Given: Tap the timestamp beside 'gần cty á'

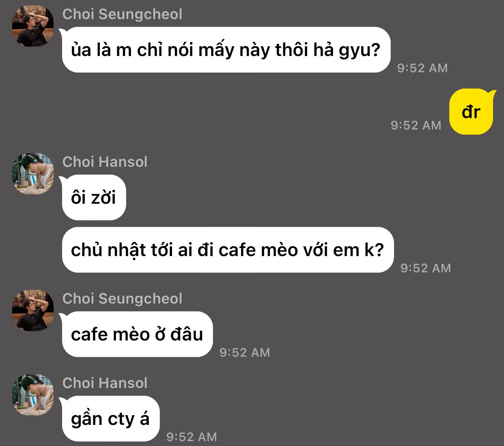Looking at the screenshot, I should [x=192, y=437].
